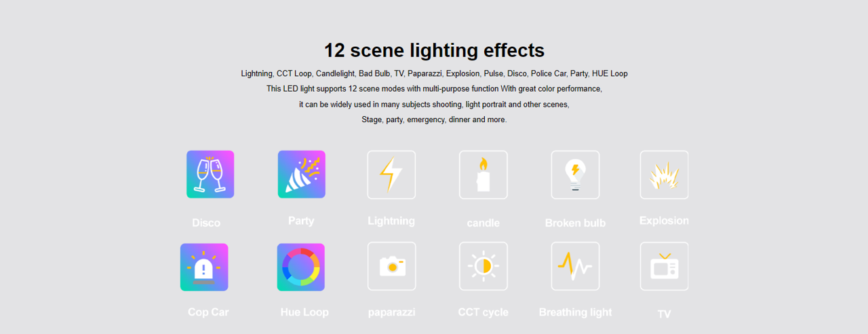Select the CCT cycle sun icon
Image resolution: width=868 pixels, height=334 pixels.
click(483, 266)
